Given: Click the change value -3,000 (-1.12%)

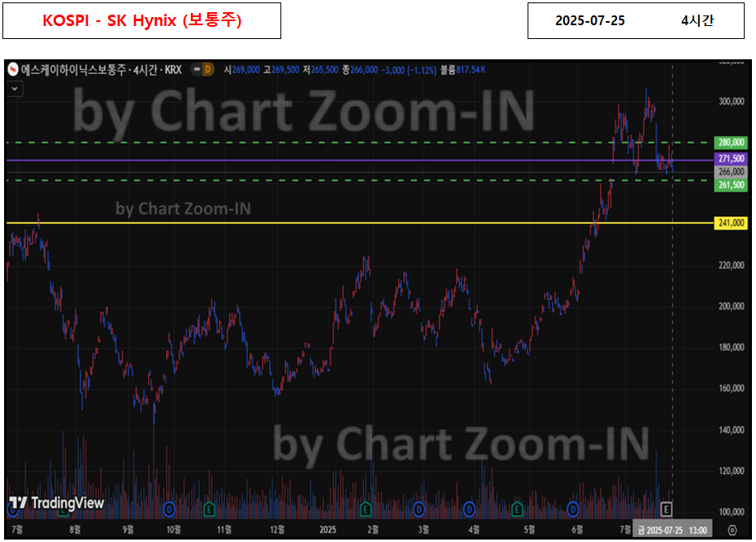Looking at the screenshot, I should click(409, 71).
